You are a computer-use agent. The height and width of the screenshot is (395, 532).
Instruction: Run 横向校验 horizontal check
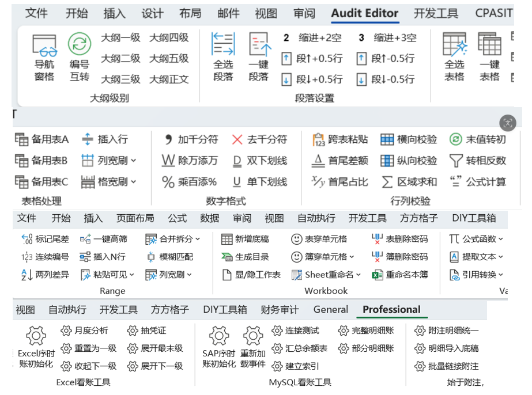point(409,139)
